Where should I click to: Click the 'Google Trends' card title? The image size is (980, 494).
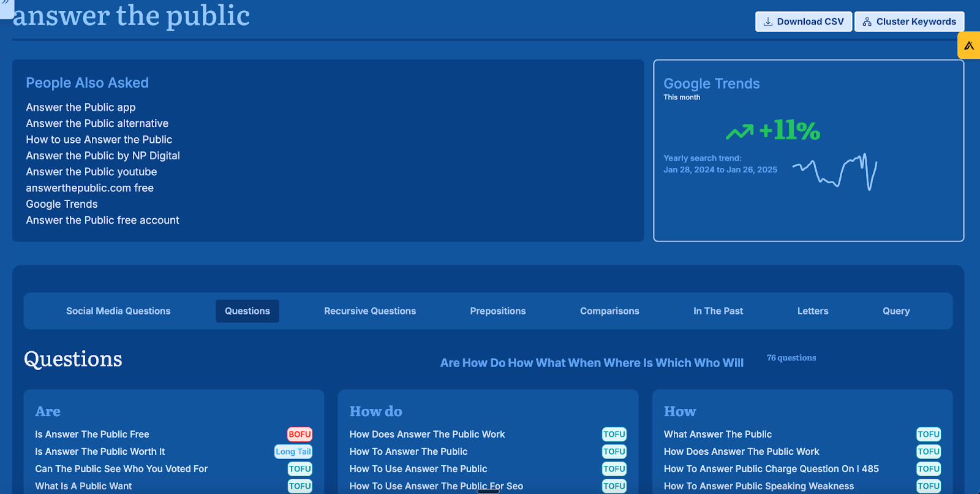pos(712,84)
